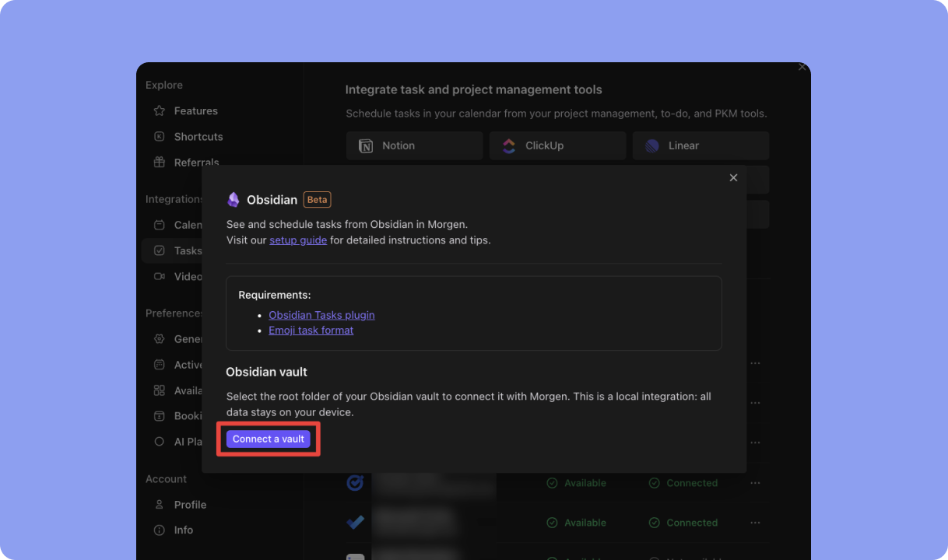Click the Referrals gift icon
Viewport: 948px width, 560px height.
[160, 163]
